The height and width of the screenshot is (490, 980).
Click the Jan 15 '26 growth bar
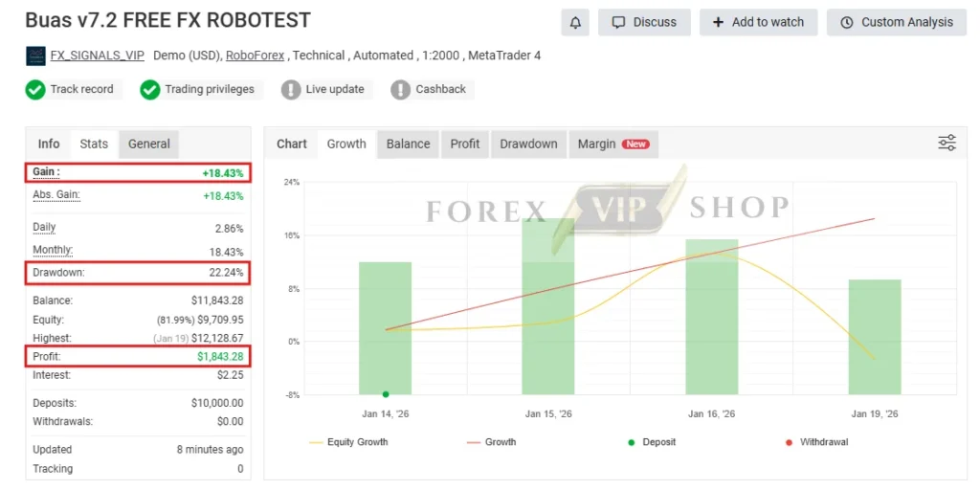pyautogui.click(x=548, y=306)
